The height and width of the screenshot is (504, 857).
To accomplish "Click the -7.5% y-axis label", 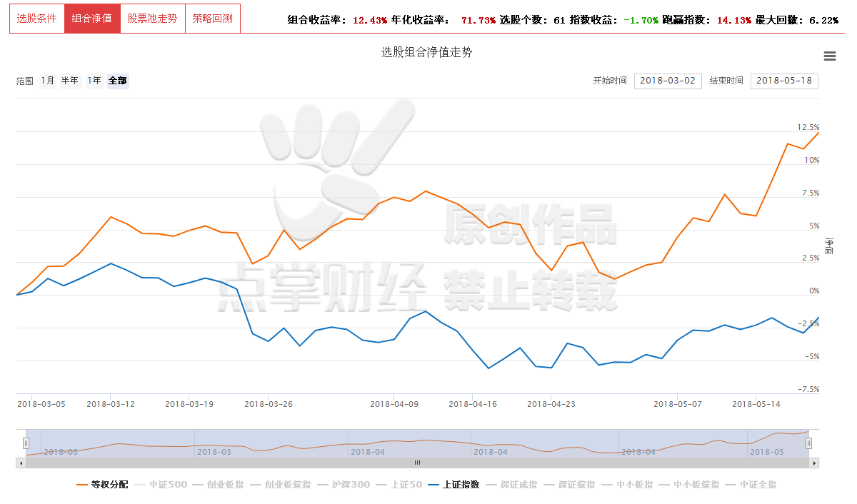I will point(808,389).
